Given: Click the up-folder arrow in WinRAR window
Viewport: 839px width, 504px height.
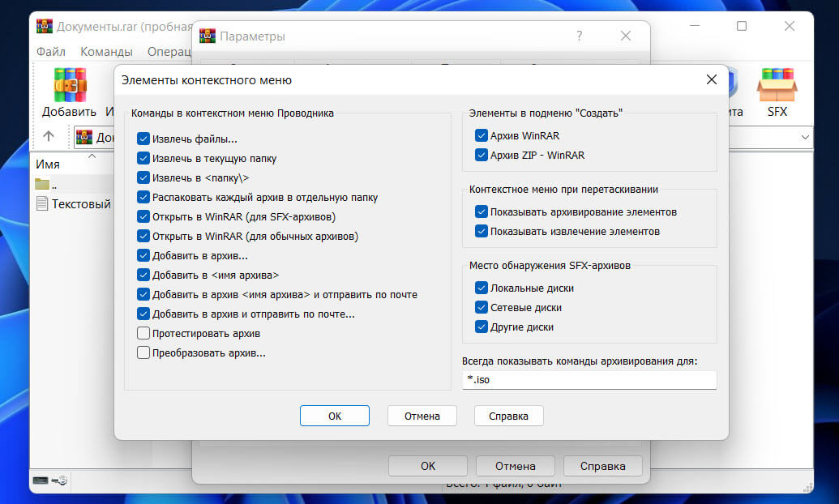Looking at the screenshot, I should [49, 136].
